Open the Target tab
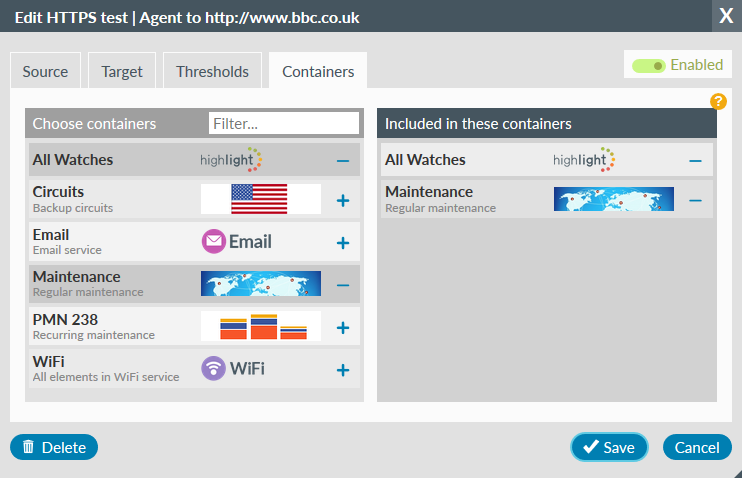Viewport: 742px width, 478px height. point(122,72)
